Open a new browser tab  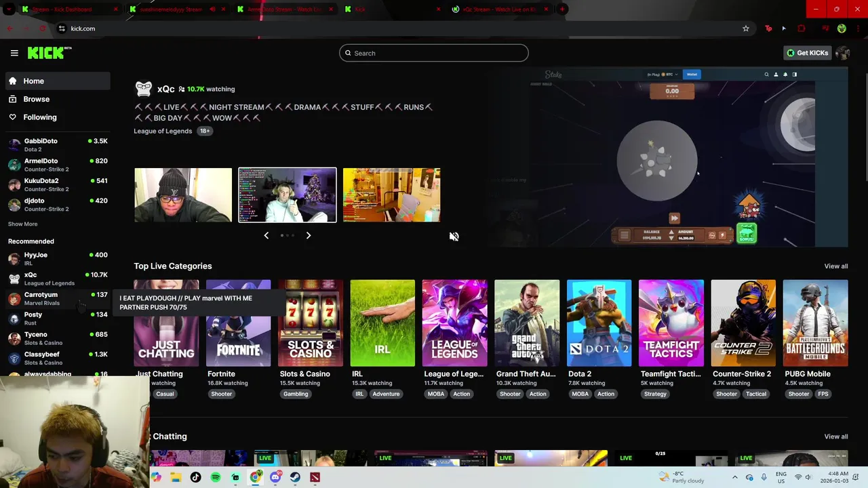pyautogui.click(x=562, y=9)
